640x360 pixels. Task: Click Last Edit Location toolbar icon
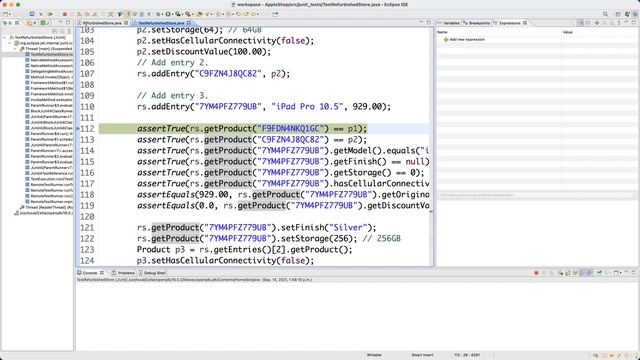tap(238, 14)
